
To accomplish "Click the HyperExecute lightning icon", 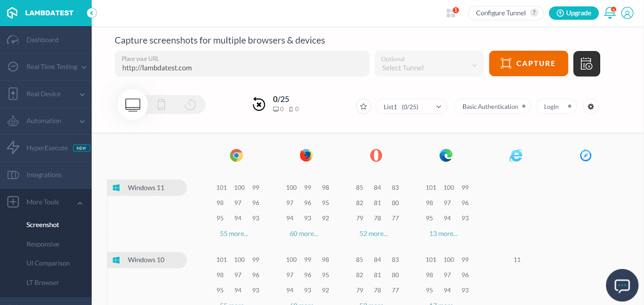I will coord(13,148).
